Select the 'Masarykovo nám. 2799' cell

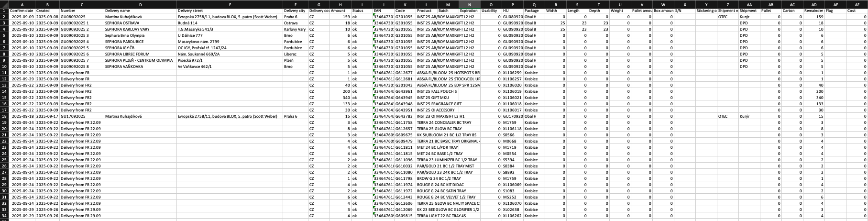(229, 42)
